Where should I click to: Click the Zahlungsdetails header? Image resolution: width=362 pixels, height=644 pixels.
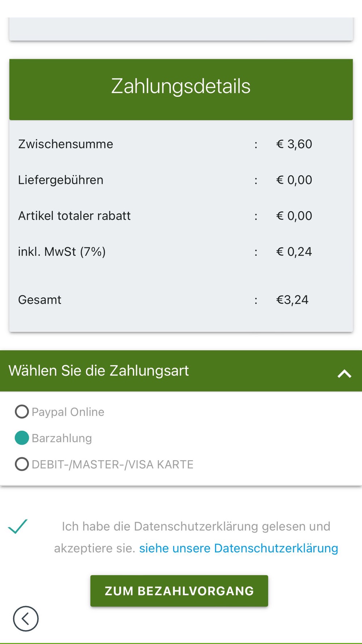[x=181, y=89]
